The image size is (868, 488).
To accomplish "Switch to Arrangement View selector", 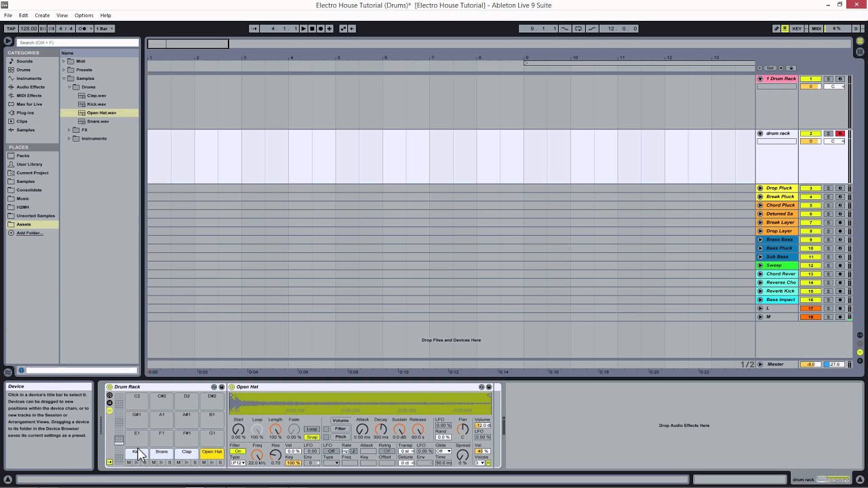I will click(x=860, y=41).
